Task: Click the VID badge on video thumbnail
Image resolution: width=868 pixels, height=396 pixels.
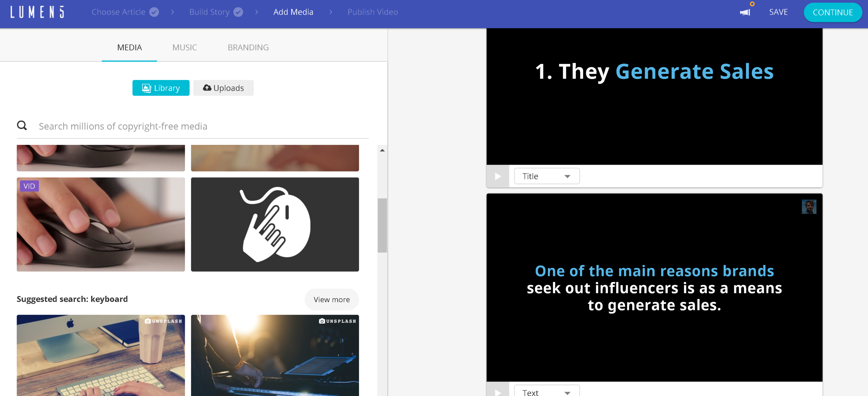Action: pyautogui.click(x=29, y=186)
